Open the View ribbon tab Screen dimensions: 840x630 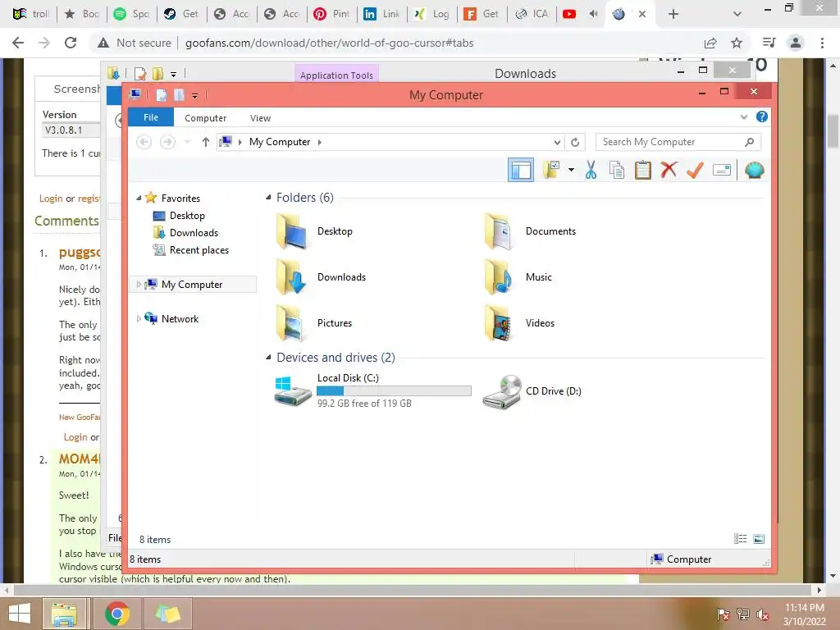coord(260,118)
